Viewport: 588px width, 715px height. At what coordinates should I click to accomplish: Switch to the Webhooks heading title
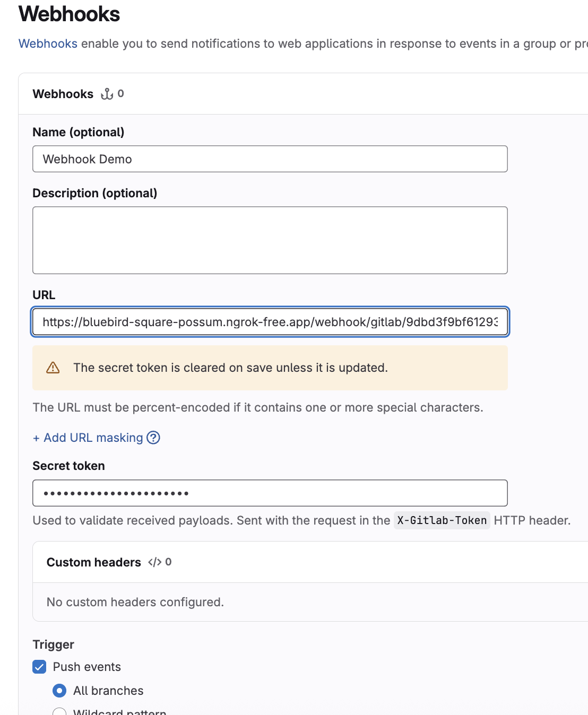click(69, 14)
